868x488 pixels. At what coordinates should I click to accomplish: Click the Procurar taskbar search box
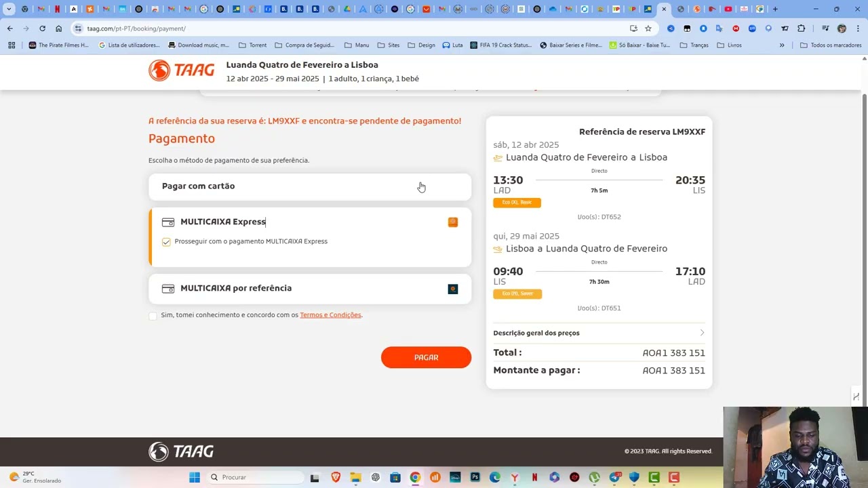254,477
